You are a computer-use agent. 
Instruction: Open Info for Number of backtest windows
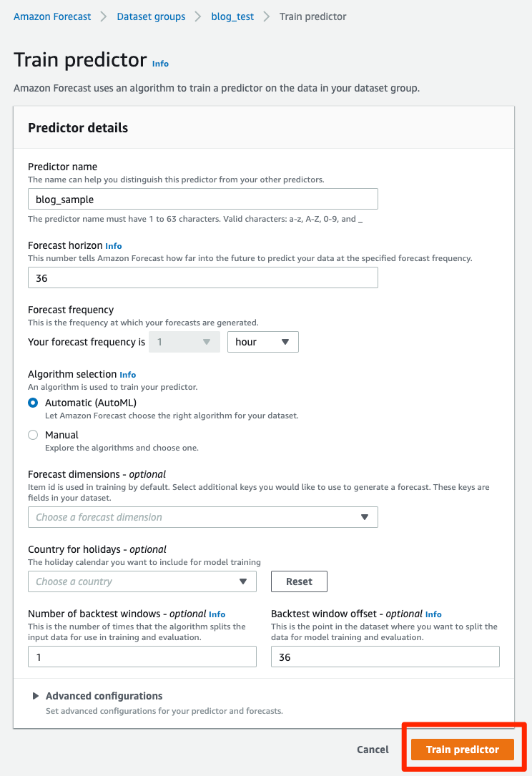coord(217,614)
